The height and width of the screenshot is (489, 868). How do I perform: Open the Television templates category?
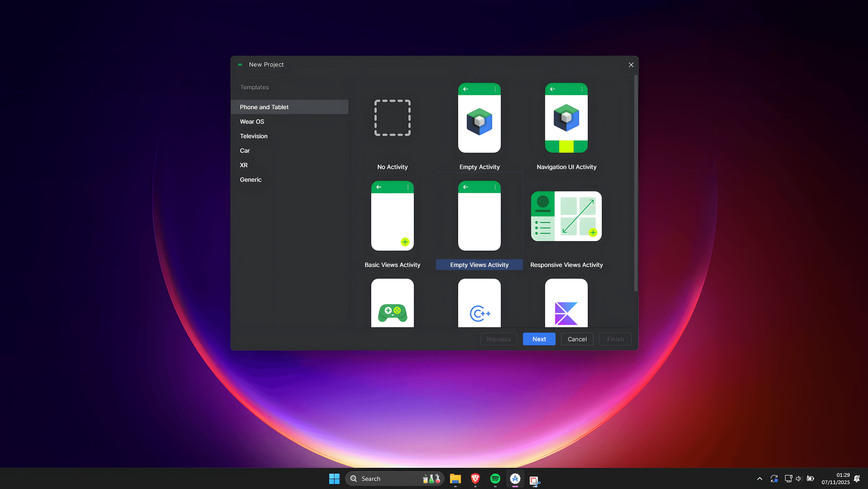253,136
